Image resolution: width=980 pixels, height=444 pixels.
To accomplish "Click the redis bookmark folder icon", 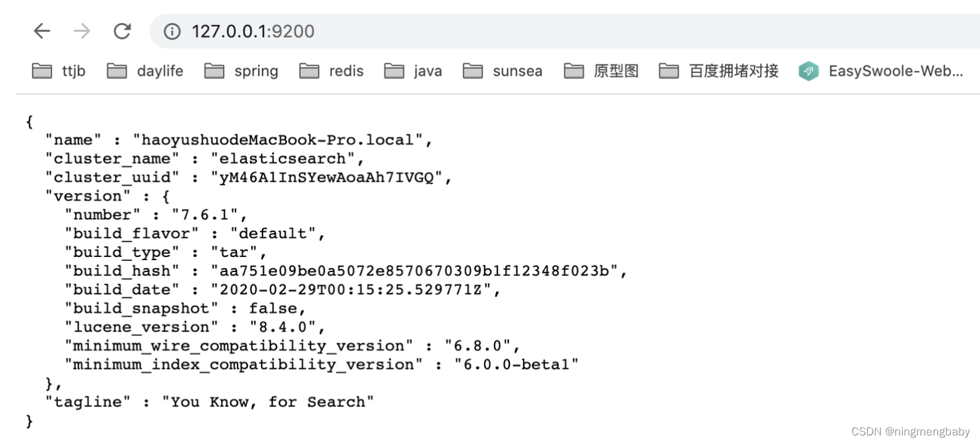I will click(310, 71).
